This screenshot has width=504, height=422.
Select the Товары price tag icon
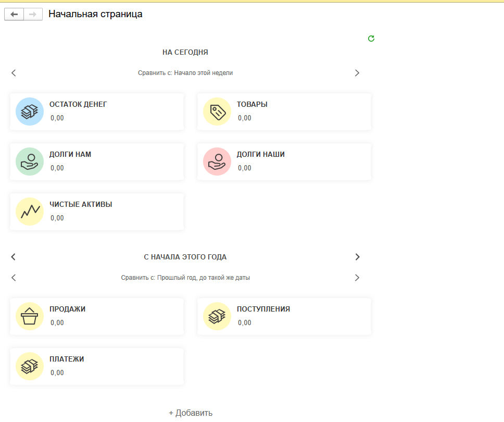(x=217, y=111)
